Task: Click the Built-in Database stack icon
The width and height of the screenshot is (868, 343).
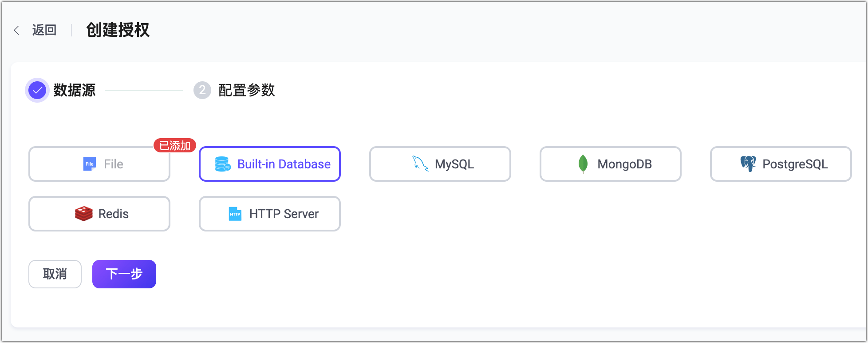Action: coord(223,164)
